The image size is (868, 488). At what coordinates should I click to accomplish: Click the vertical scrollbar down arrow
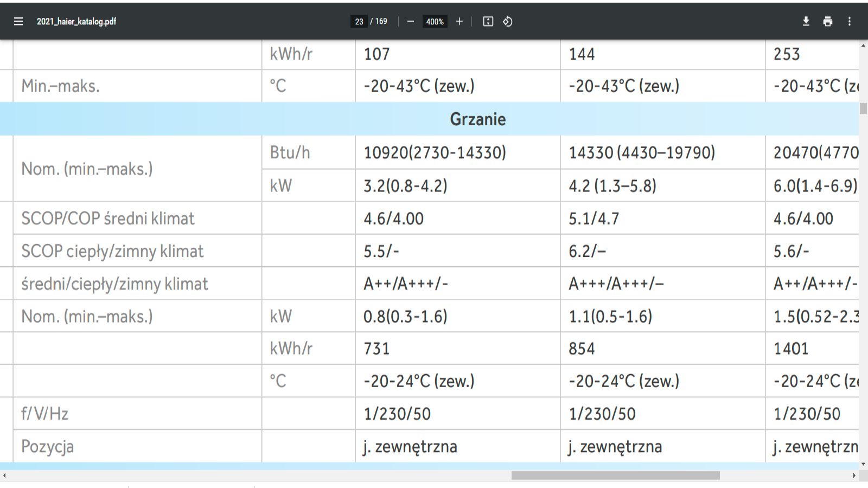point(863,464)
